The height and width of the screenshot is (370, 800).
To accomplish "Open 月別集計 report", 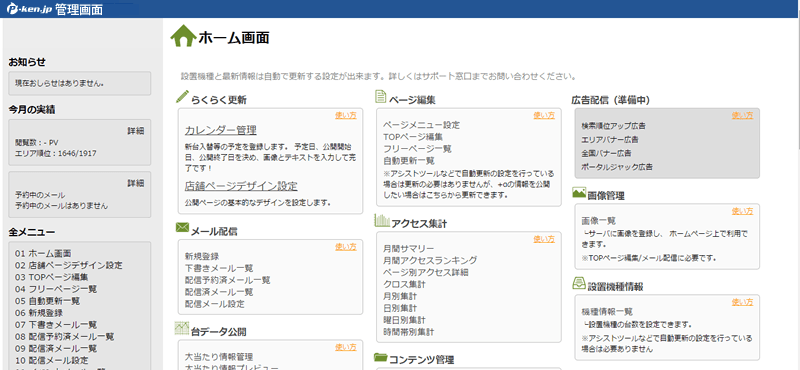I will [x=400, y=296].
